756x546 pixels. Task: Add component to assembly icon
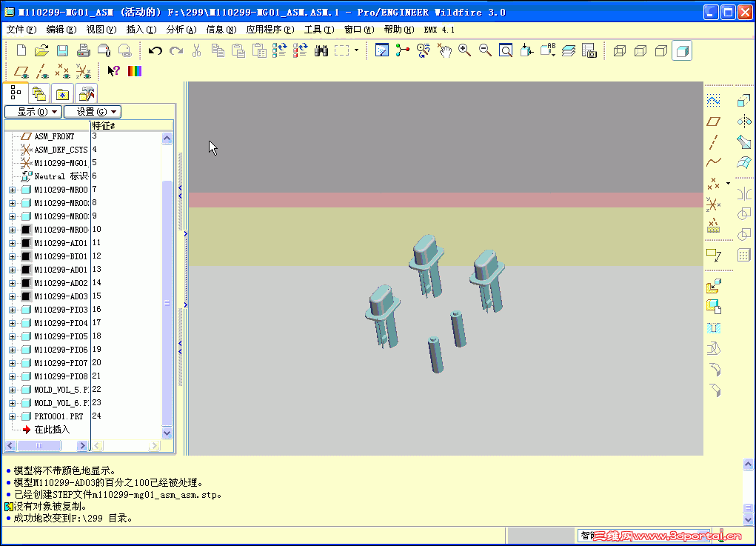click(x=713, y=286)
